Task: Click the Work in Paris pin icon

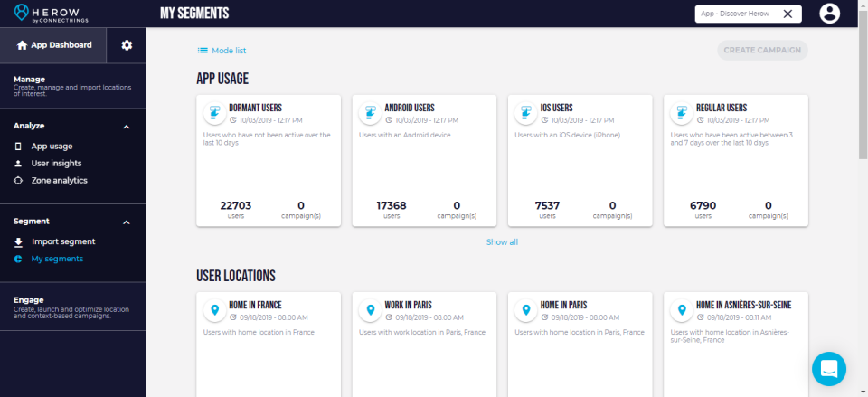Action: (370, 310)
